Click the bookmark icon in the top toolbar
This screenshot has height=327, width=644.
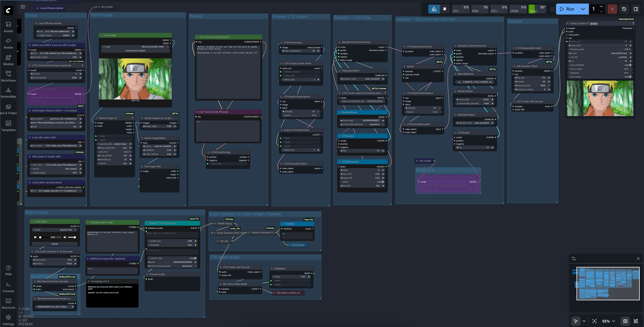[444, 9]
